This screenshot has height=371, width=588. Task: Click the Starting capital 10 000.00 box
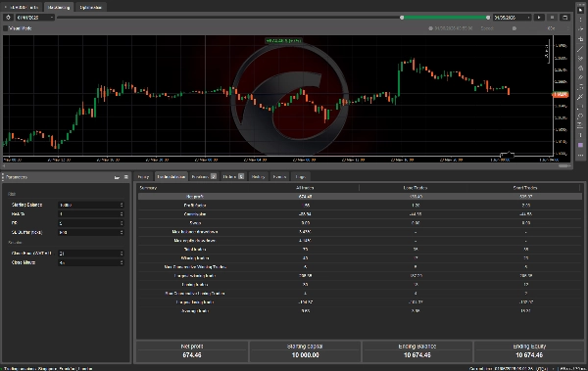tap(305, 351)
